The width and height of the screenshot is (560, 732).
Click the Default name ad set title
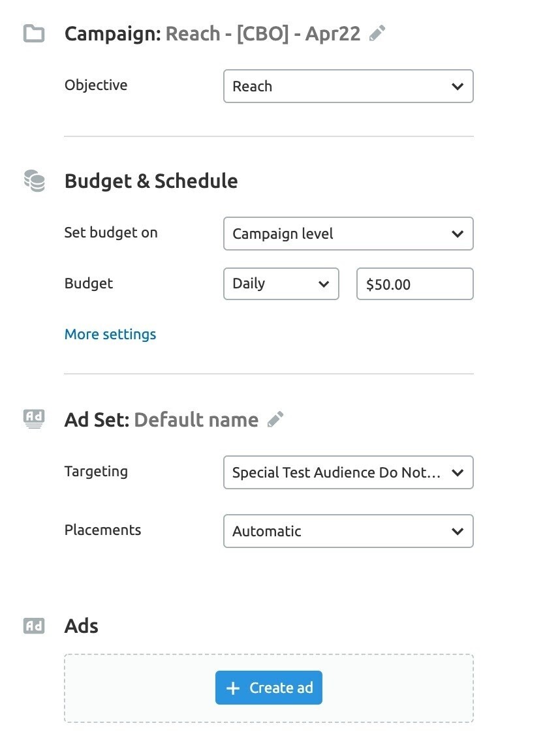point(196,419)
